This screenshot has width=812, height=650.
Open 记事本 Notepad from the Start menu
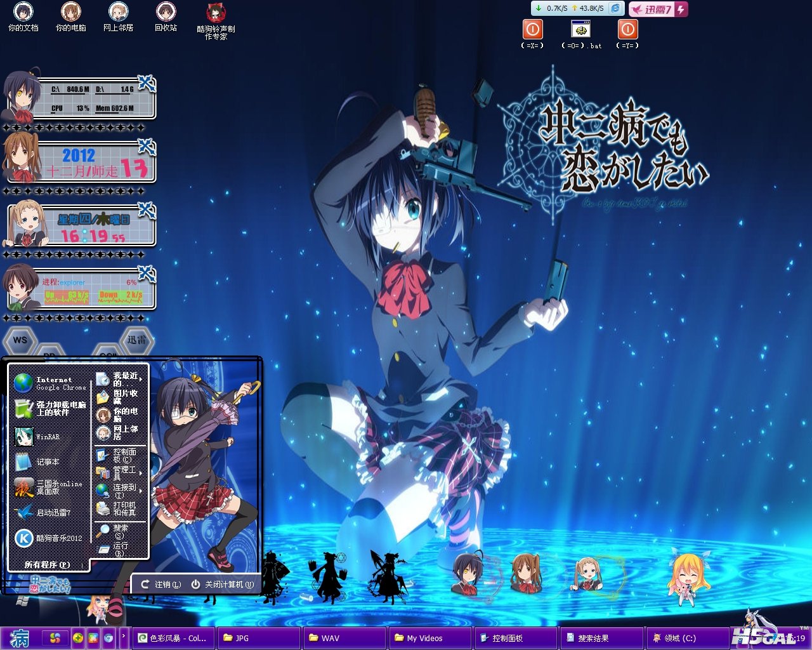[x=51, y=462]
